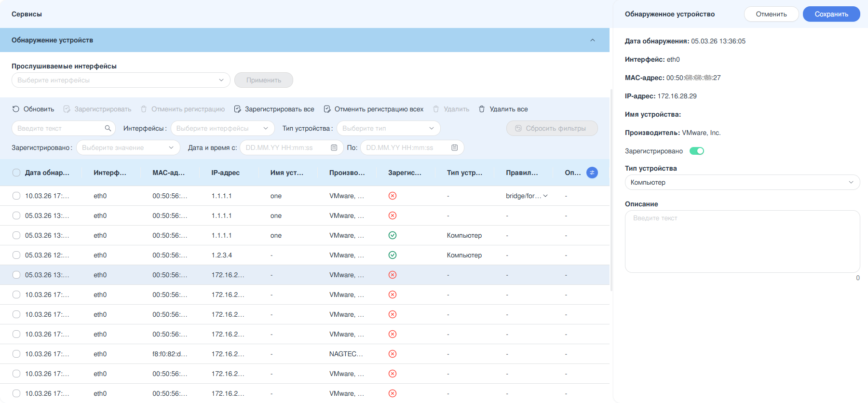The width and height of the screenshot is (868, 403).
Task: Toggle the Зарегистрировано switch off
Action: (x=697, y=151)
